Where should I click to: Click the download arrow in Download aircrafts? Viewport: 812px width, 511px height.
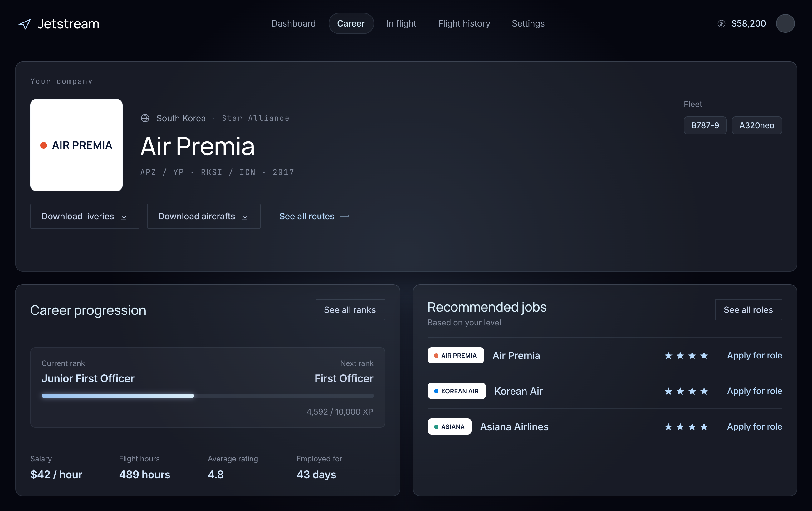coord(245,217)
